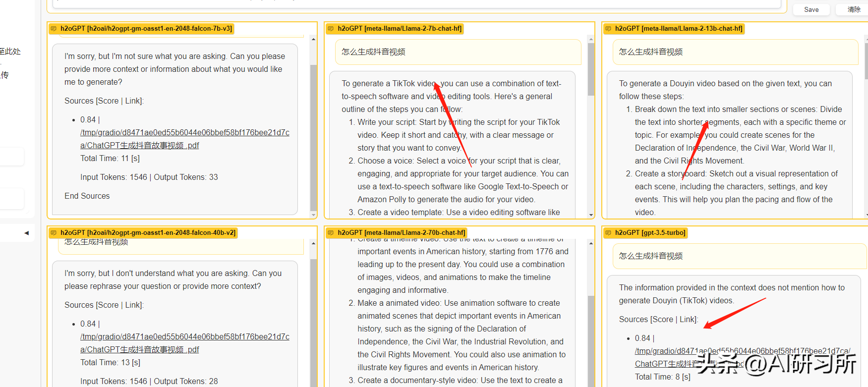The image size is (868, 387).
Task: Click chat icon beside falcon-7b-v3 label
Action: click(54, 29)
